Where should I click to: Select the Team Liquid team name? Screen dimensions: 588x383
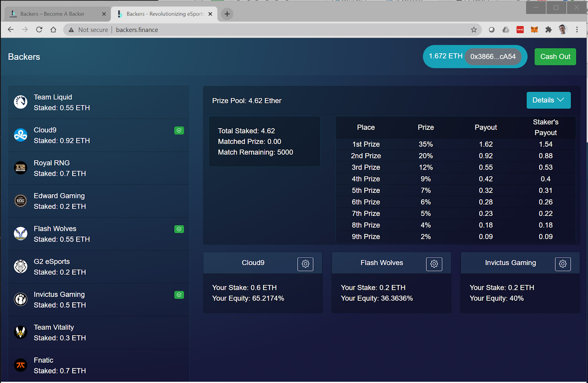point(53,97)
